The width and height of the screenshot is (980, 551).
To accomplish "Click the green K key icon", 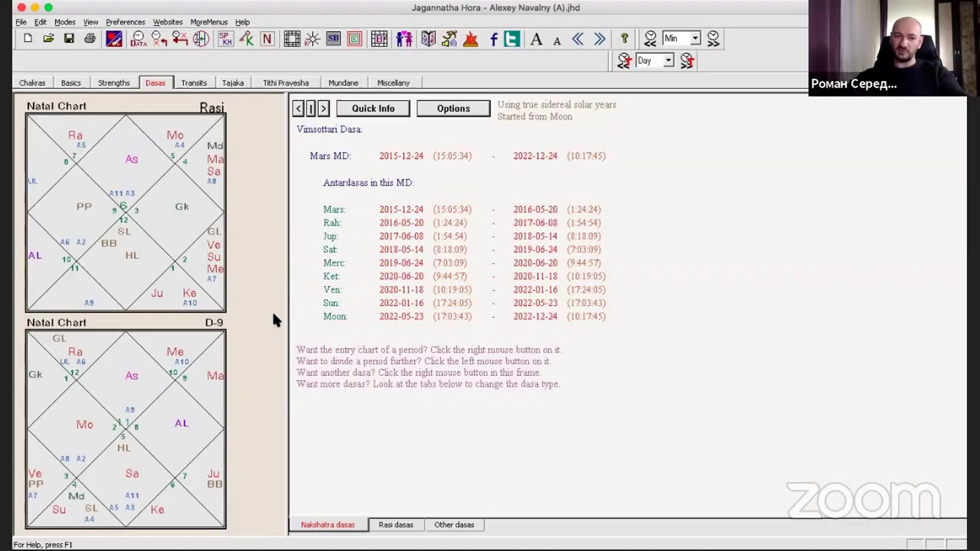I will 246,39.
